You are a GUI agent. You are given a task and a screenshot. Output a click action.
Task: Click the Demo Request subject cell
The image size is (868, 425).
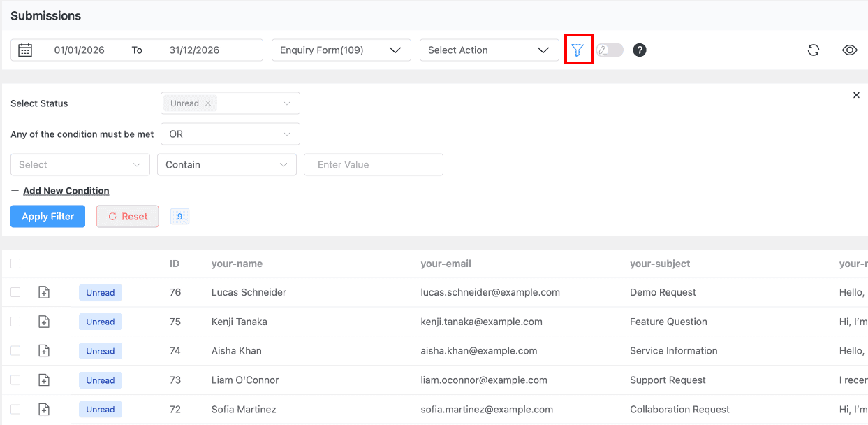pos(663,293)
